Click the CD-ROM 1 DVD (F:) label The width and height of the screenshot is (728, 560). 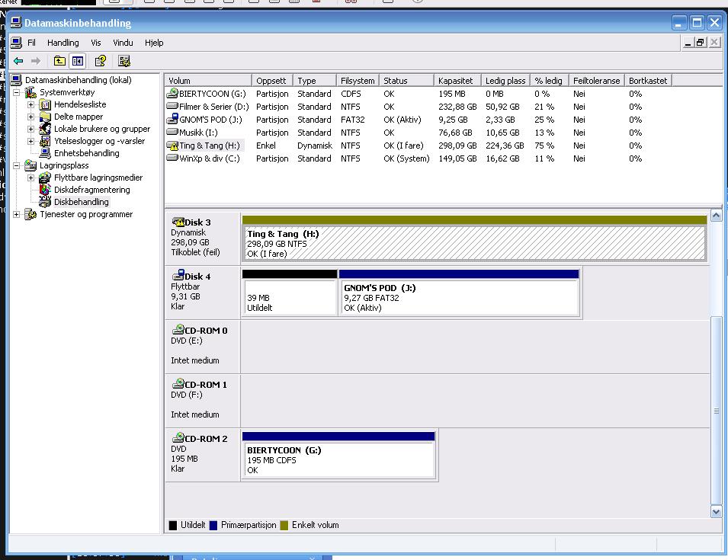pyautogui.click(x=187, y=395)
